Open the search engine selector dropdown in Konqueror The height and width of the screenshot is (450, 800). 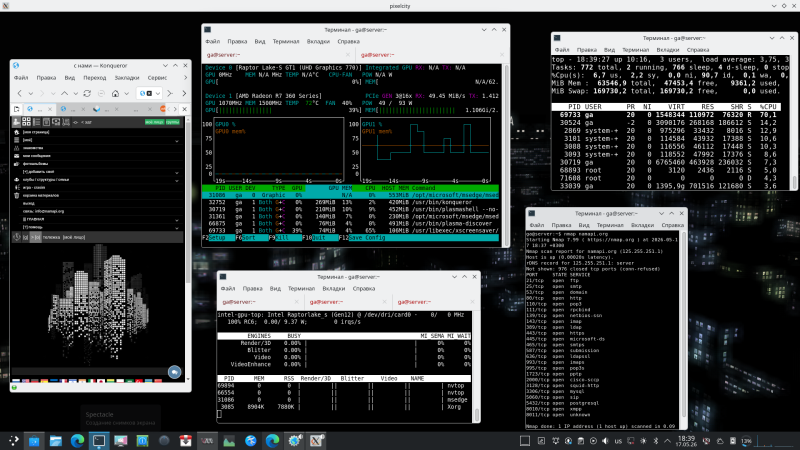(x=158, y=94)
